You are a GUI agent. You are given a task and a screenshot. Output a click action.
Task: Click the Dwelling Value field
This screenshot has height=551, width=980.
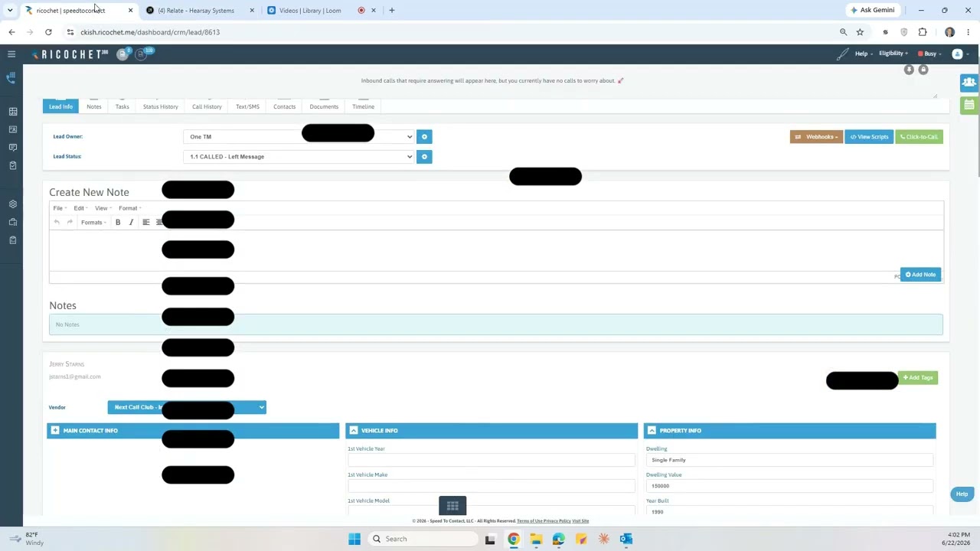tap(789, 486)
